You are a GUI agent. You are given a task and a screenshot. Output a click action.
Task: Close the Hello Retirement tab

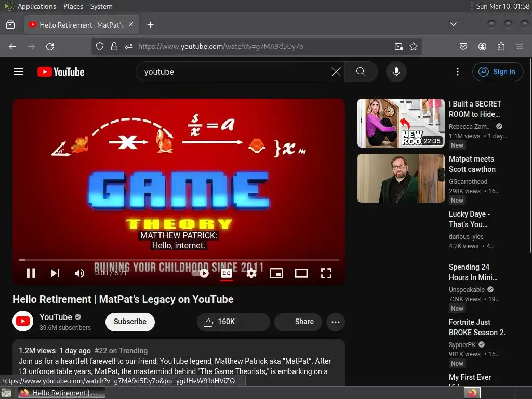[x=131, y=25]
